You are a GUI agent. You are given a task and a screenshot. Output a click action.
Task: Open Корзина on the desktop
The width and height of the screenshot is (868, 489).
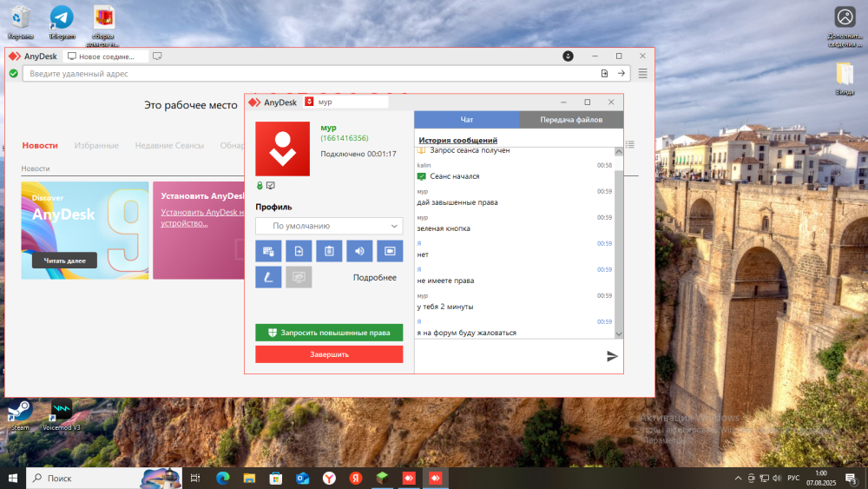click(x=21, y=23)
